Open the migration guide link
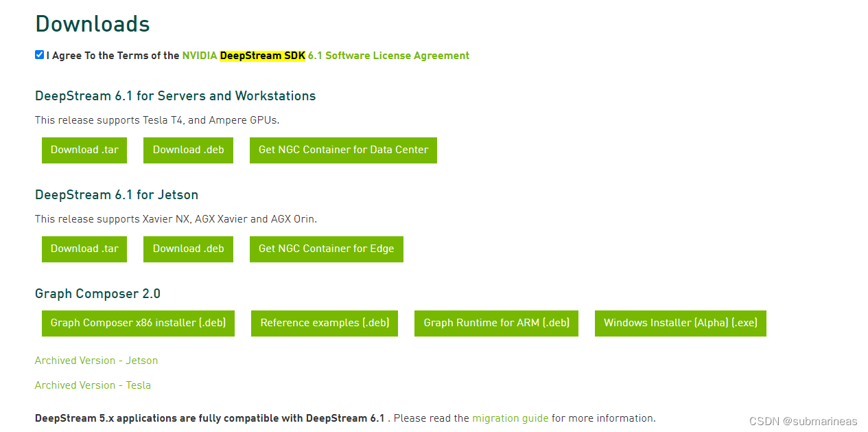 pyautogui.click(x=511, y=418)
